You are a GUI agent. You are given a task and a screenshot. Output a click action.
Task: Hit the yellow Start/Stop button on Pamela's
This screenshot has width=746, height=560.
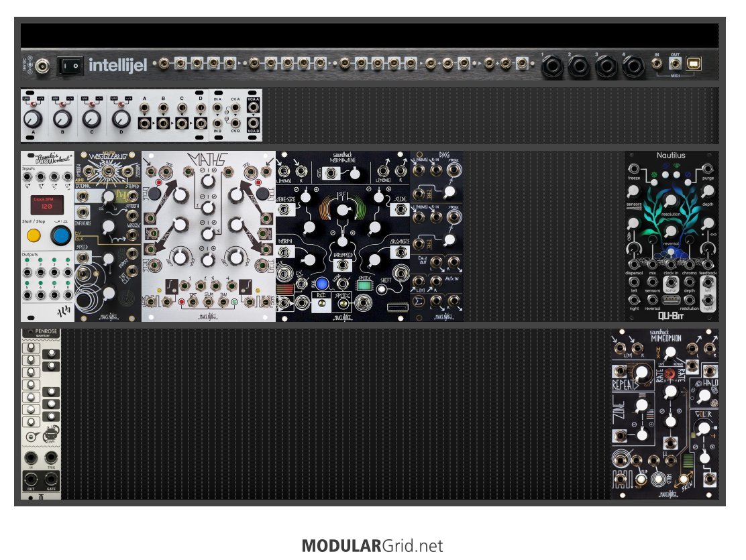(34, 235)
